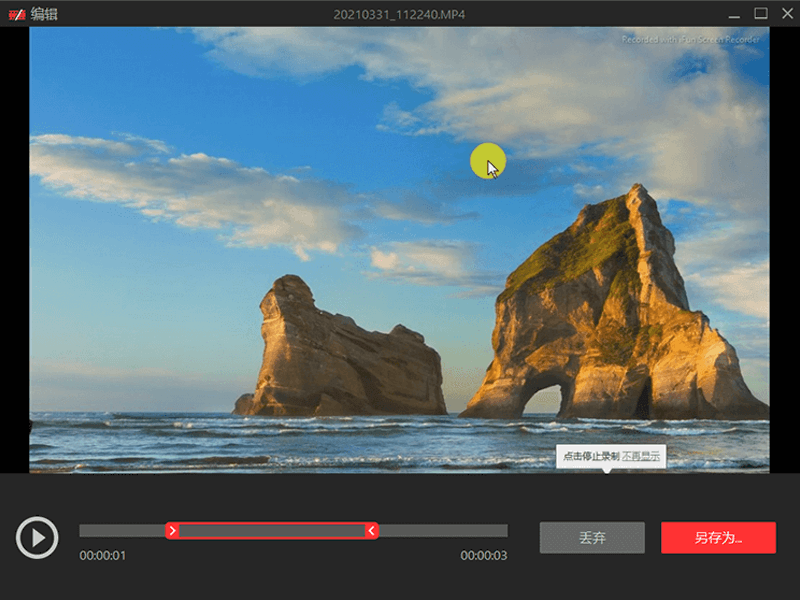Image resolution: width=800 pixels, height=600 pixels.
Task: Click the screen recorder watermark in the video
Action: pos(690,40)
